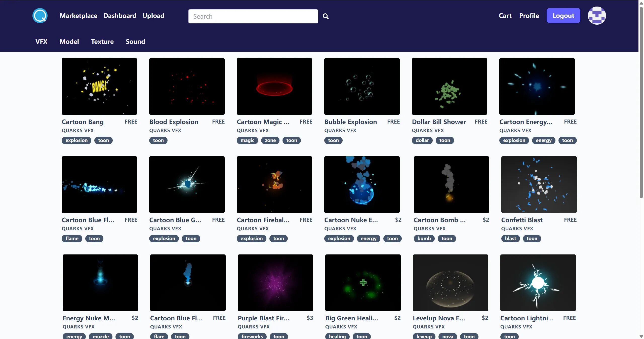
Task: Go to the Dashboard page
Action: pos(120,16)
